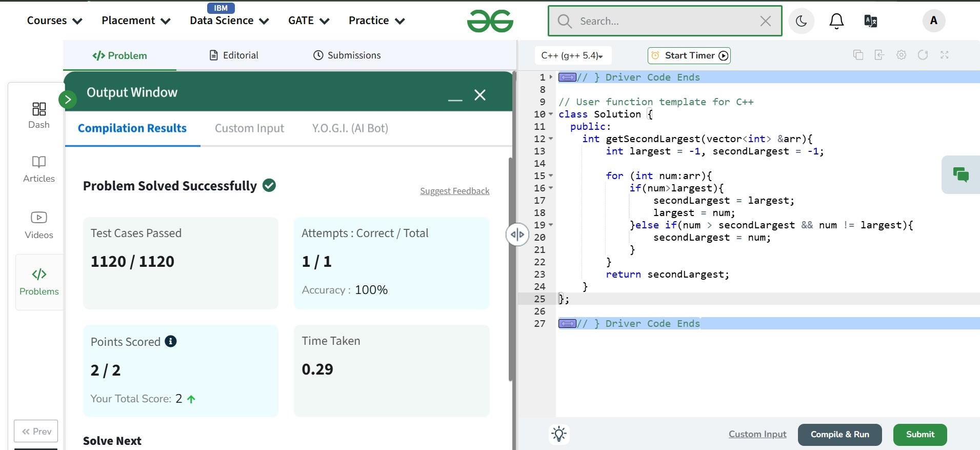Screen dimensions: 980x450
Task: Switch to Custom Input tab in Output Window
Action: point(249,128)
